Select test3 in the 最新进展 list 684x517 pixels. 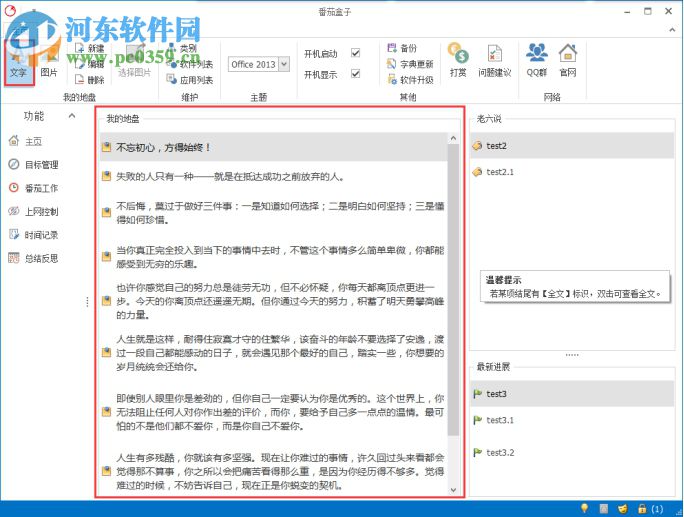coord(572,394)
